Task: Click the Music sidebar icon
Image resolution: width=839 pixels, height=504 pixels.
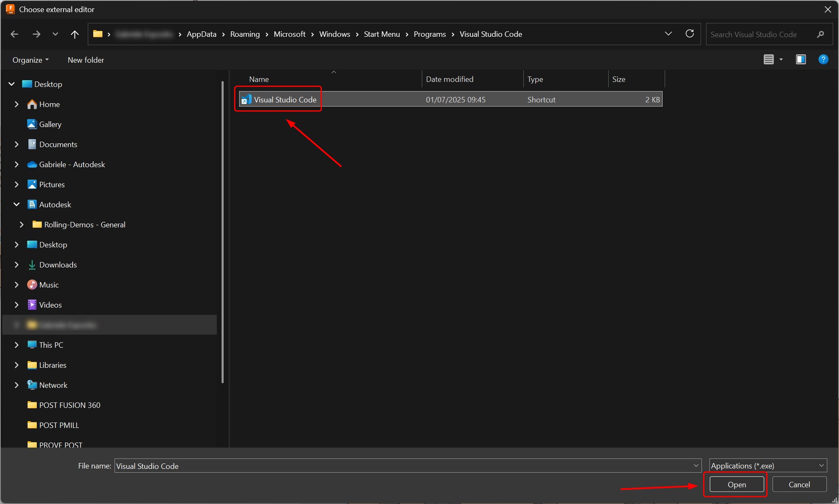Action: click(x=32, y=285)
